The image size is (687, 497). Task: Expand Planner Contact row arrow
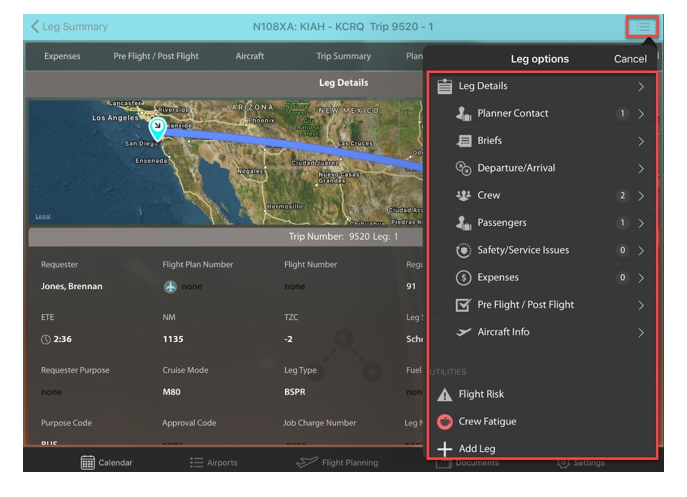coord(641,114)
